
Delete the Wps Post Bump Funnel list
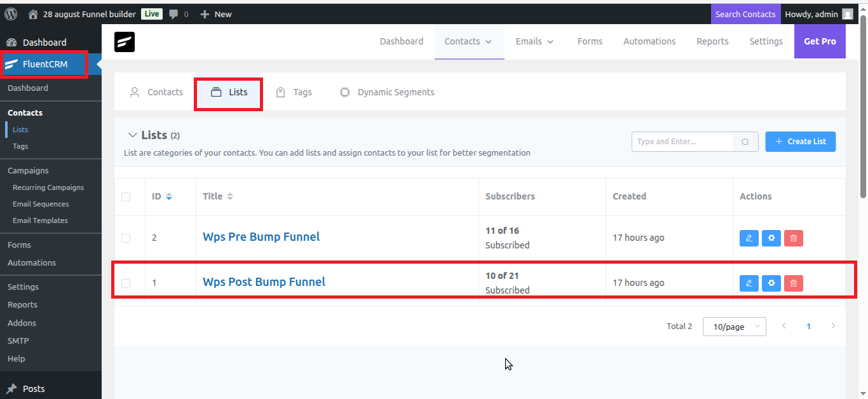(793, 283)
